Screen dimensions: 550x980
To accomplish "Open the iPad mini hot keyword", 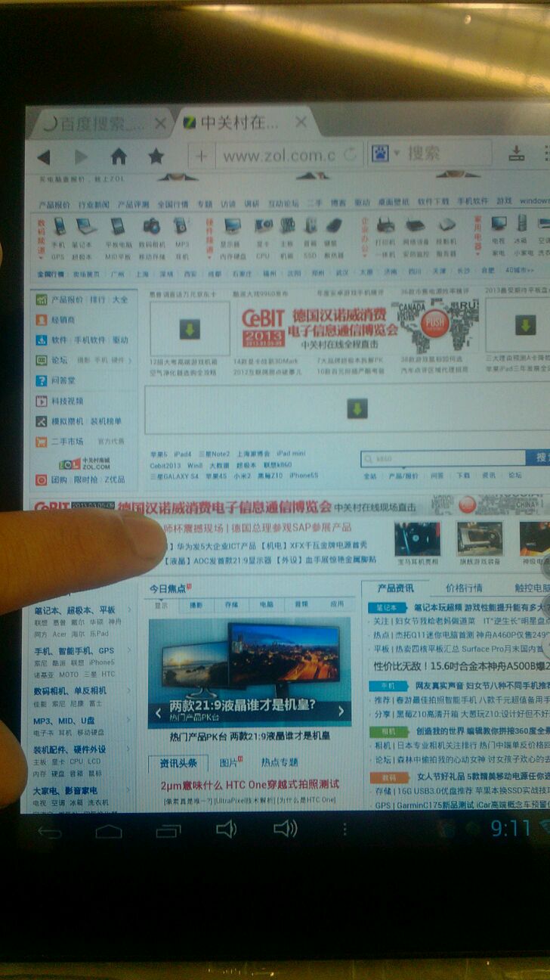I will tap(291, 454).
